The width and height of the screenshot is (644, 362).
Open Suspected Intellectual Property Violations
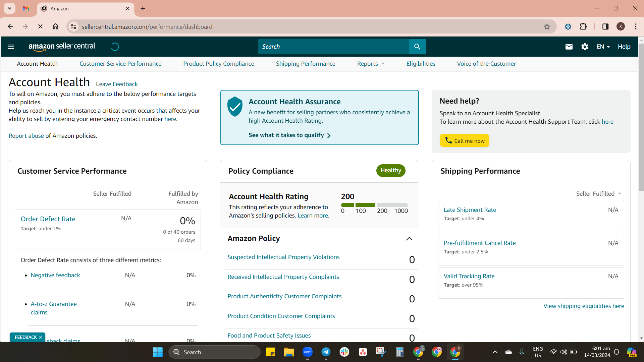[x=283, y=257]
